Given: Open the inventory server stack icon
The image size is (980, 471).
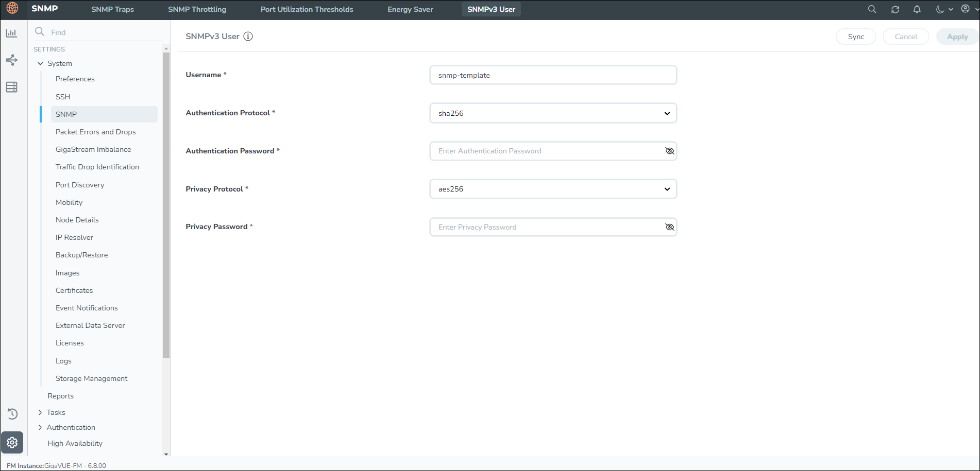Looking at the screenshot, I should click(11, 87).
